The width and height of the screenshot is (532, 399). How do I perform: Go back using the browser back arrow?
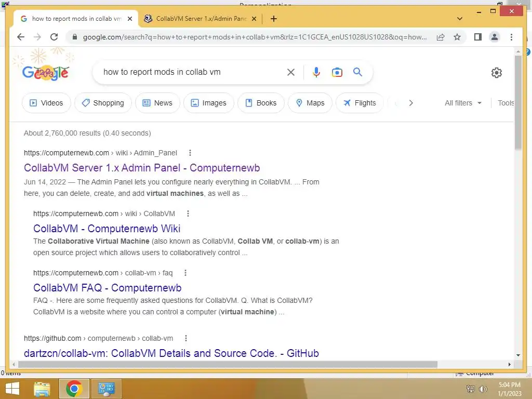point(21,37)
